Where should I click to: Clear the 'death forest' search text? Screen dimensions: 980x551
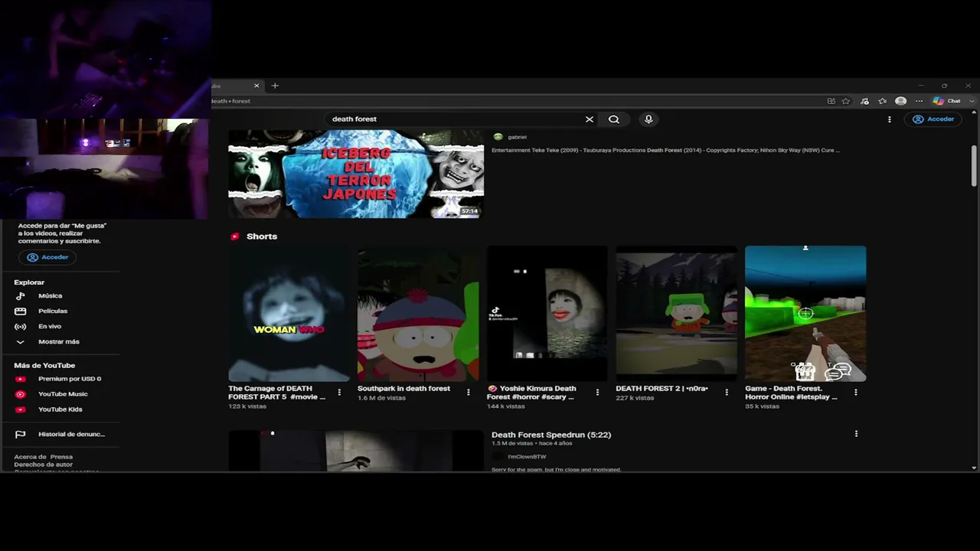coord(589,119)
